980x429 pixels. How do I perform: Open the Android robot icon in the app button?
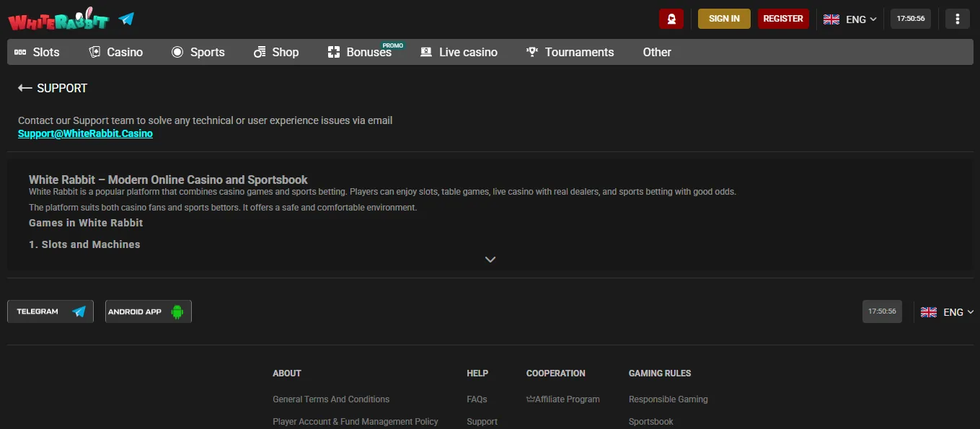click(177, 311)
